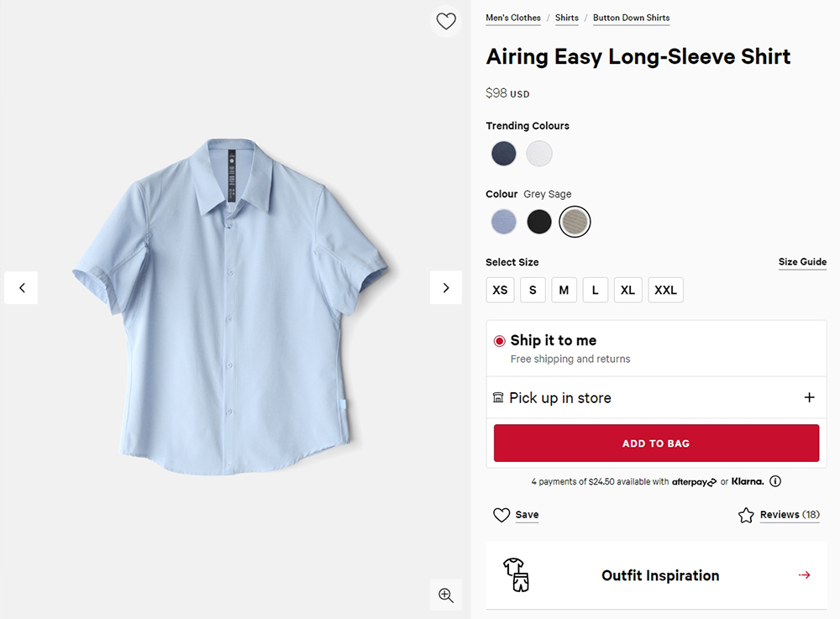Choose size XXL
The height and width of the screenshot is (619, 840).
[x=665, y=290]
